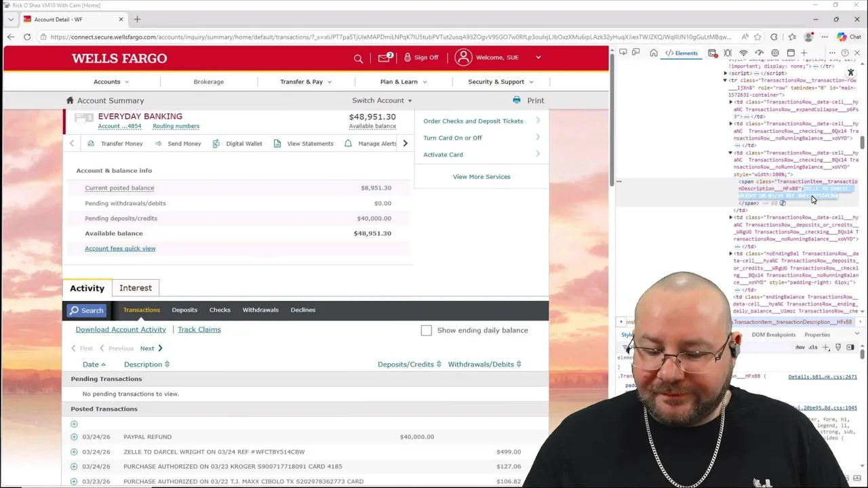
Task: Open Account fees quick view link
Action: [x=120, y=248]
